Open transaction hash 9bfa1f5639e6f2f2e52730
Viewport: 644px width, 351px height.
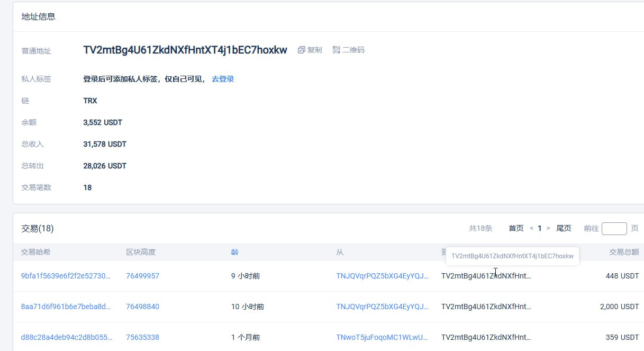(x=66, y=276)
